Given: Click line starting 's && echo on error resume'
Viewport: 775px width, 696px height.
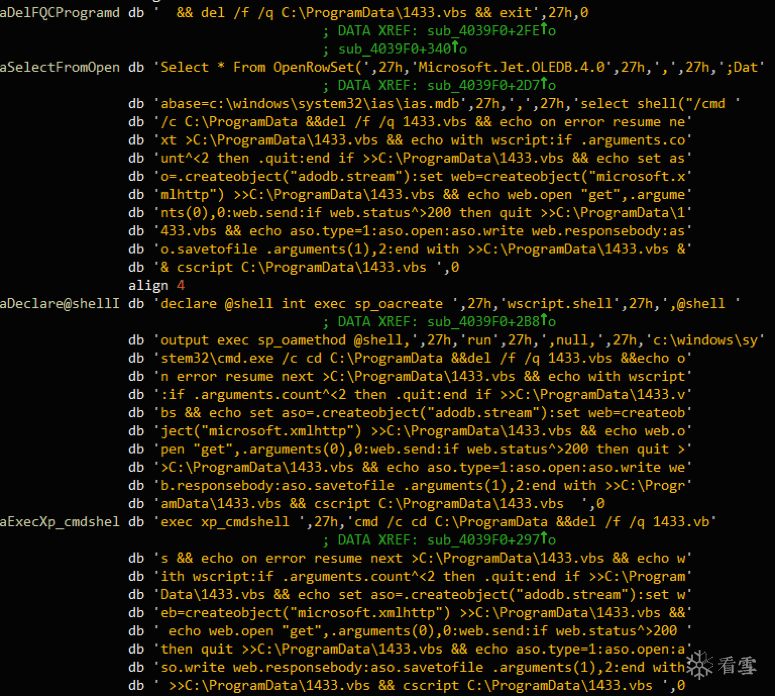Looking at the screenshot, I should tap(410, 558).
